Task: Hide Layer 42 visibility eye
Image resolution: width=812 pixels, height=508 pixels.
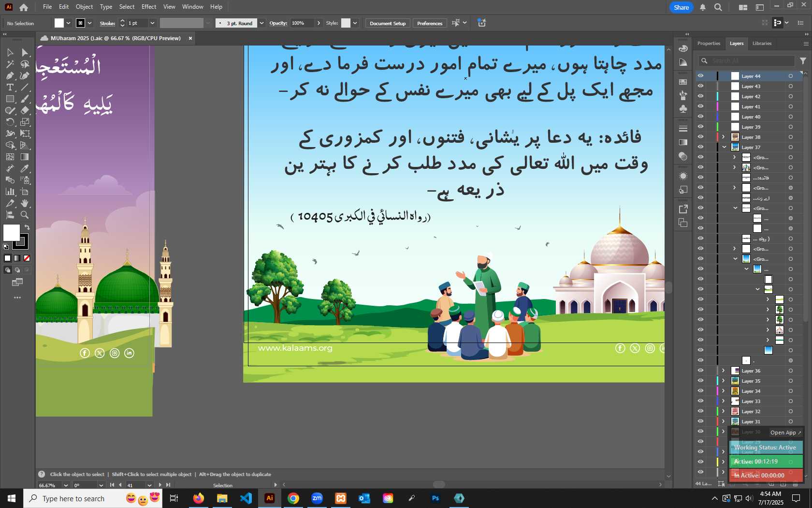Action: [x=700, y=96]
